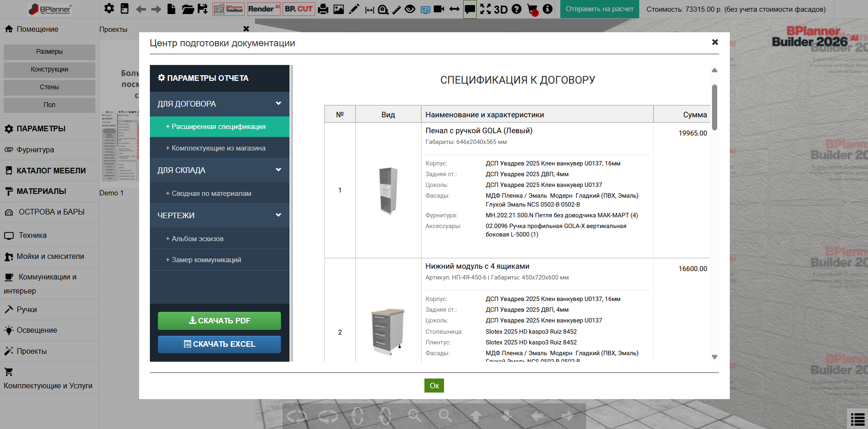
Task: Click the printer icon in toolbar
Action: [323, 9]
